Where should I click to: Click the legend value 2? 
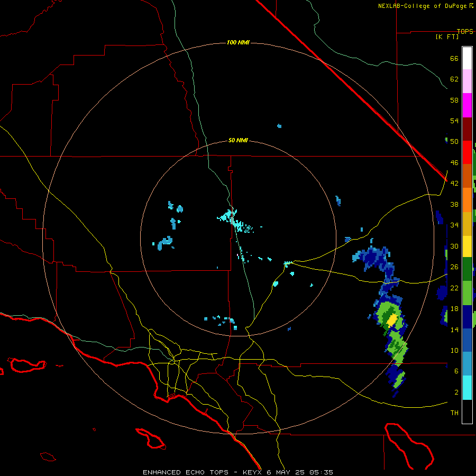[456, 392]
